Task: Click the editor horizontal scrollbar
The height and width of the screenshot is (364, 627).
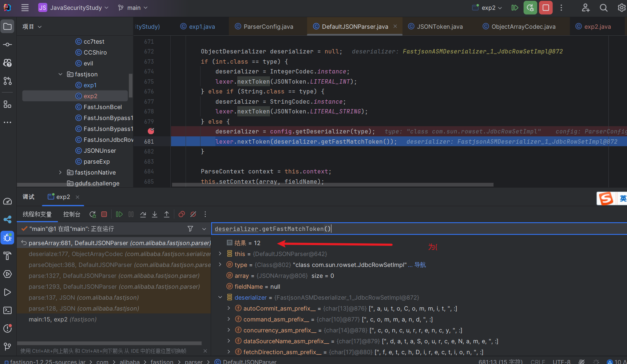Action: click(x=333, y=185)
